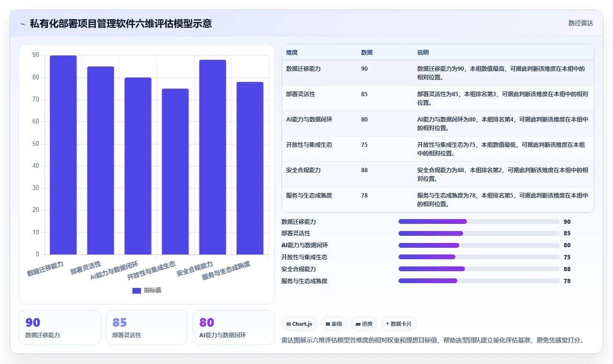Click description stating 本组排名第5
This screenshot has width=613, height=364.
(502, 200)
